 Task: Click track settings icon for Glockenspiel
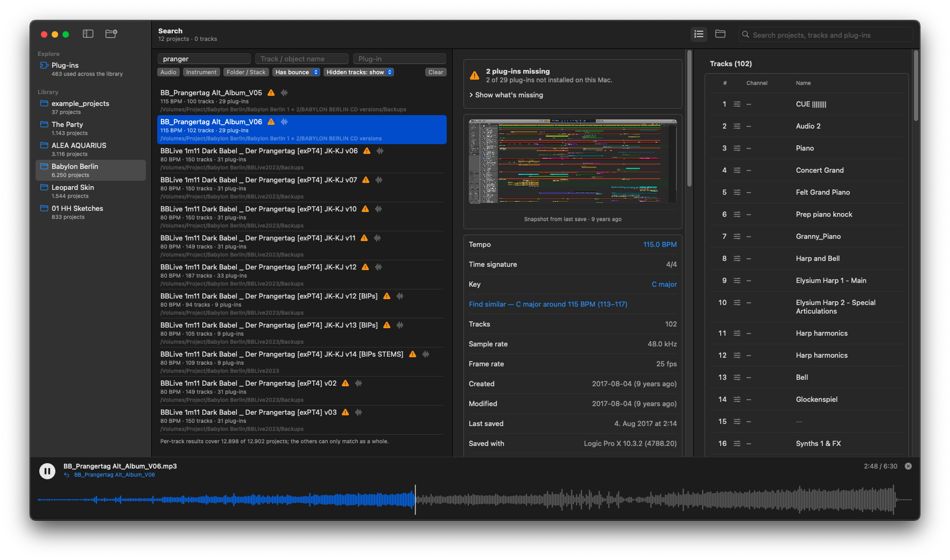click(737, 399)
